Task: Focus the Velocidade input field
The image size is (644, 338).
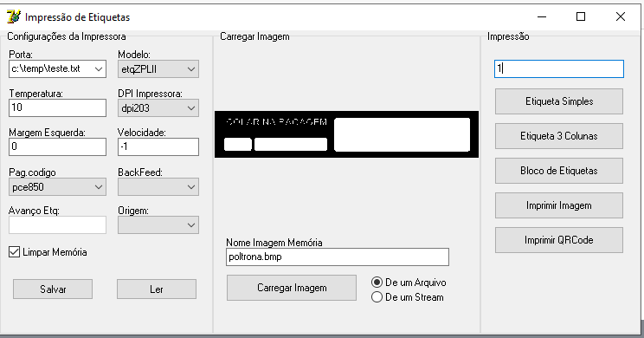Action: (x=158, y=146)
